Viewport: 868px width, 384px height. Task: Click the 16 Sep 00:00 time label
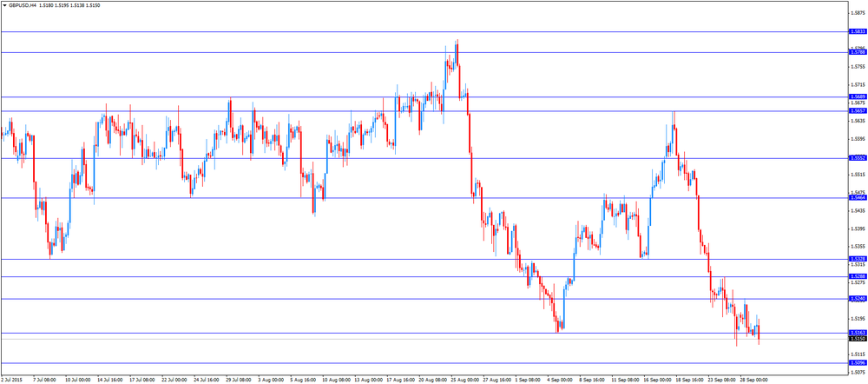[x=656, y=381]
